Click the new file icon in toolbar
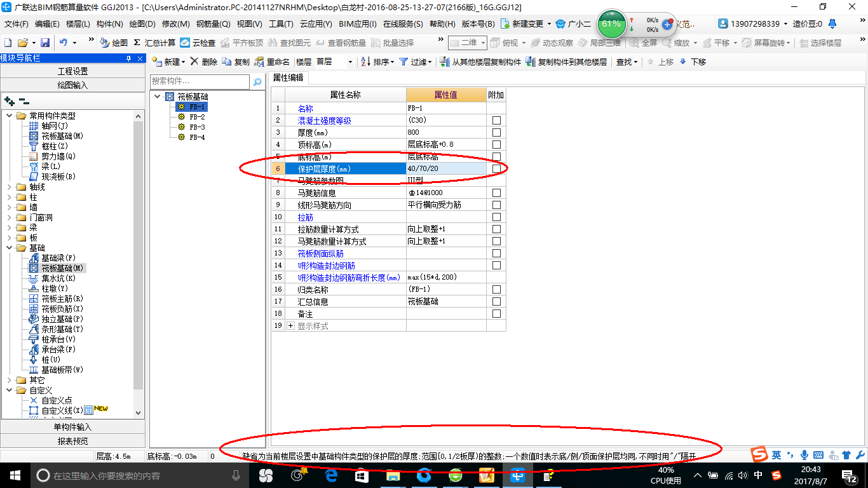 click(x=8, y=43)
